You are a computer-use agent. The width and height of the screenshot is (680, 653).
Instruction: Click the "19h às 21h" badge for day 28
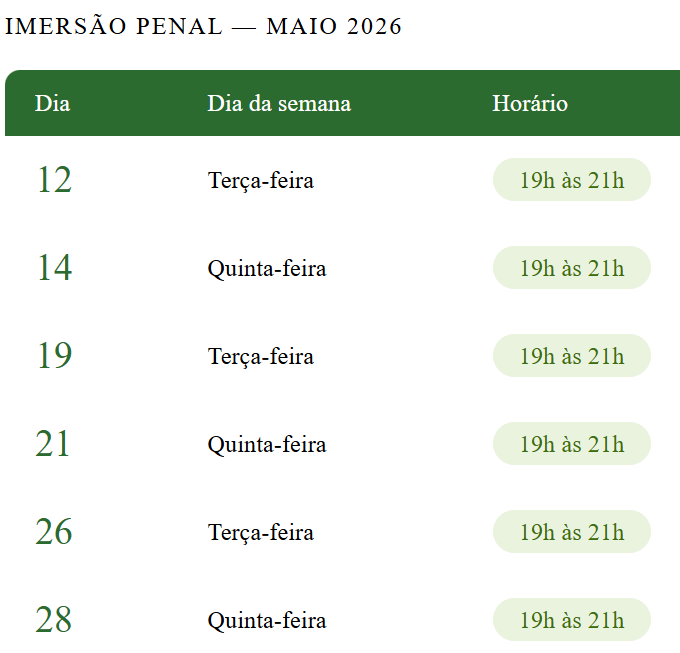[572, 620]
